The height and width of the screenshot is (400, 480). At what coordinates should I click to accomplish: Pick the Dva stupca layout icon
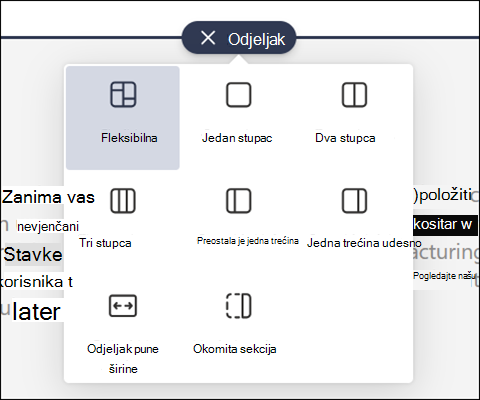(354, 95)
